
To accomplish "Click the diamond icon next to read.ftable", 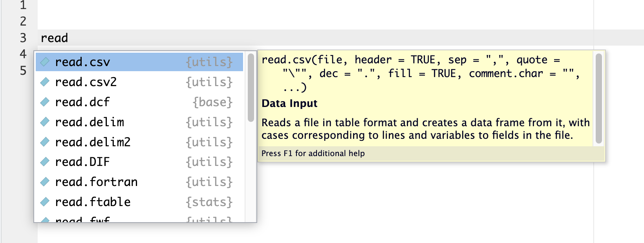I will 45,202.
